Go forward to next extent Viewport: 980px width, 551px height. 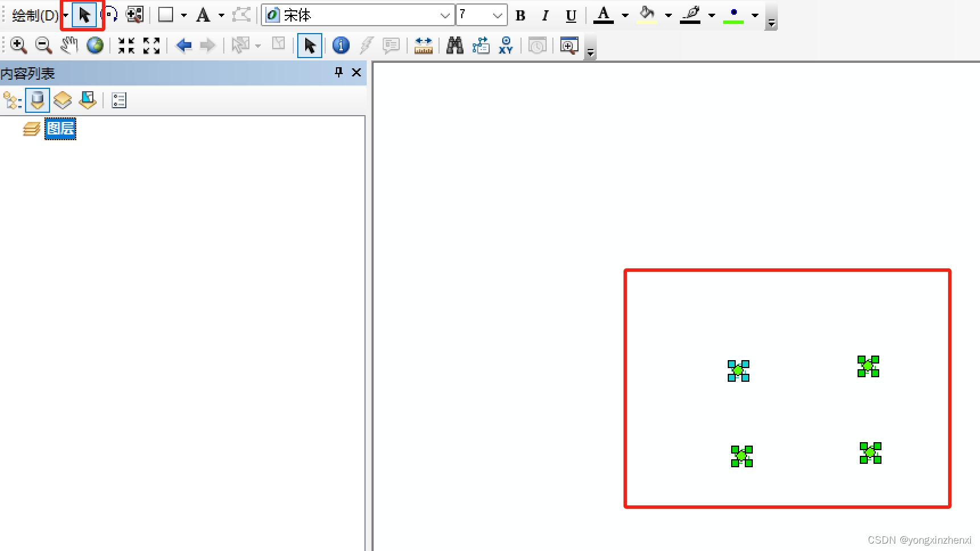pyautogui.click(x=208, y=45)
